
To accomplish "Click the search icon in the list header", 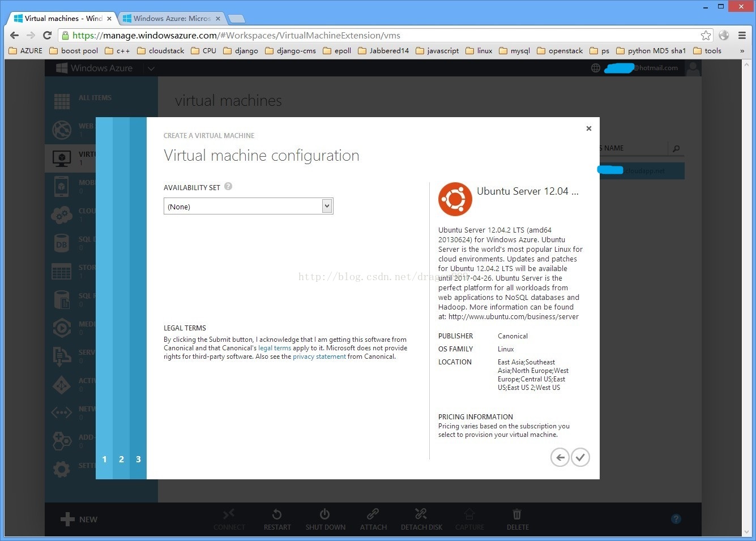I will tap(676, 148).
